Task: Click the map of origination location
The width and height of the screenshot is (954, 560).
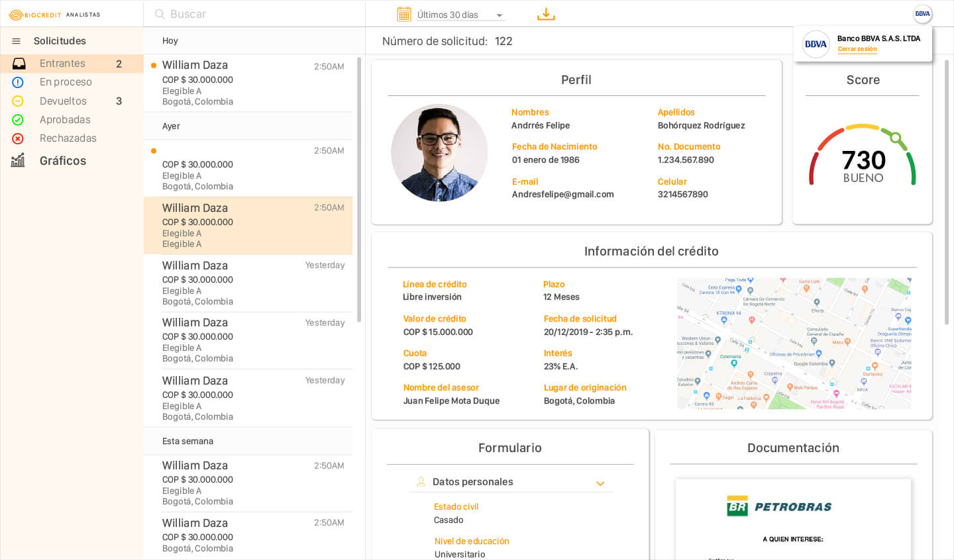Action: point(794,343)
